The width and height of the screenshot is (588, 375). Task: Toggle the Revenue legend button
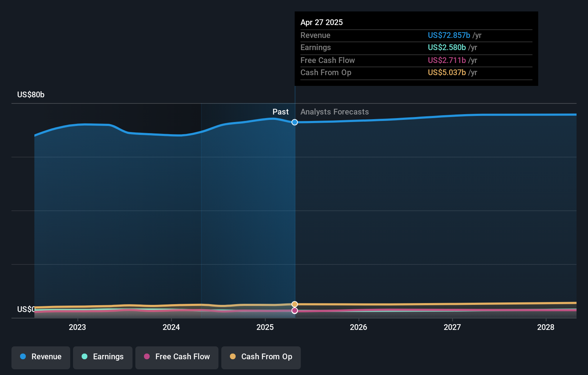click(41, 357)
